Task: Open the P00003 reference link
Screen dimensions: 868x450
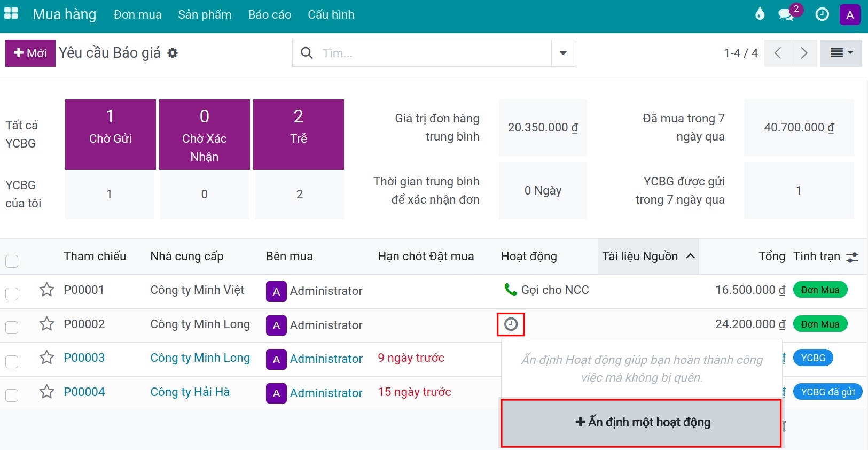Action: tap(84, 358)
